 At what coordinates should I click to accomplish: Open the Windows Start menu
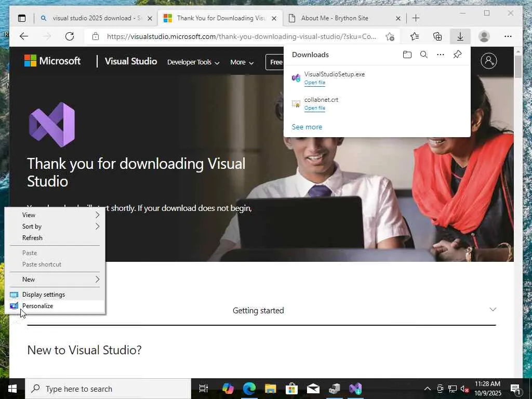[12, 389]
